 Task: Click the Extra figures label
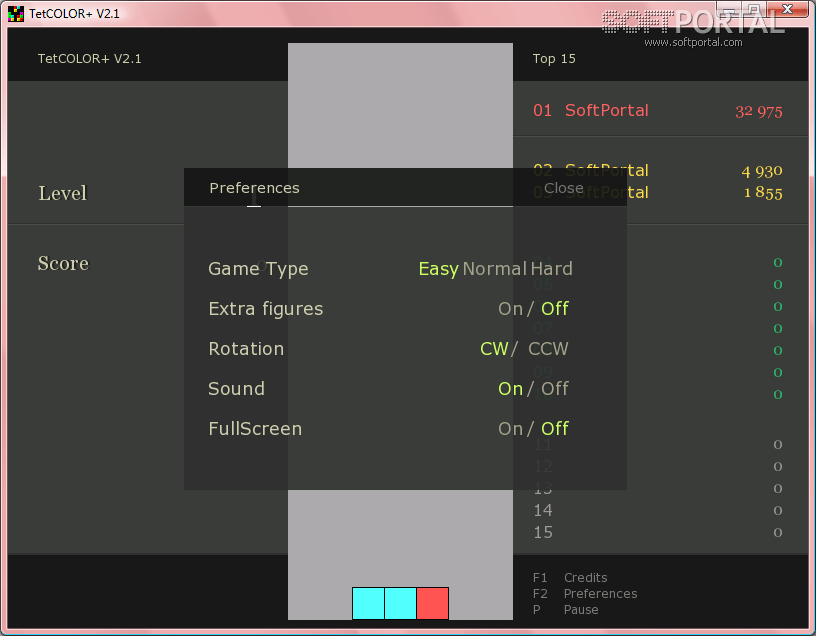pyautogui.click(x=266, y=309)
